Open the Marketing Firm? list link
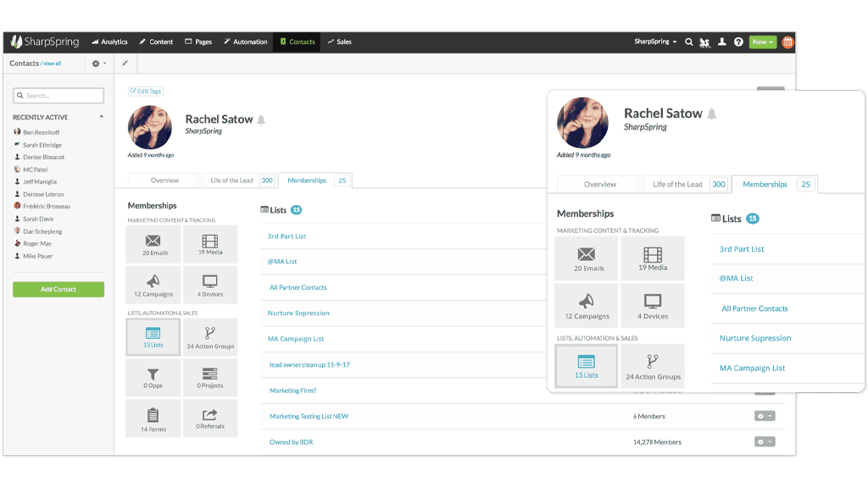The width and height of the screenshot is (868, 488). (x=292, y=391)
